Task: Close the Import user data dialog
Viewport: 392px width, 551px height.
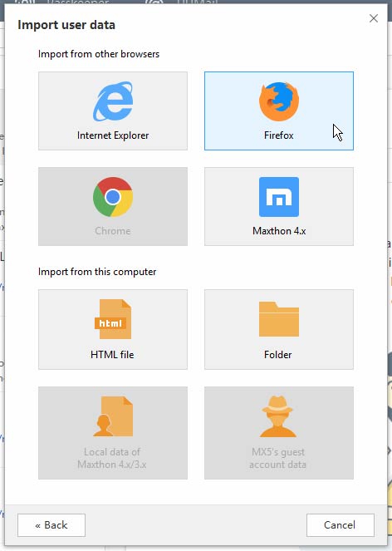Action: click(x=374, y=18)
